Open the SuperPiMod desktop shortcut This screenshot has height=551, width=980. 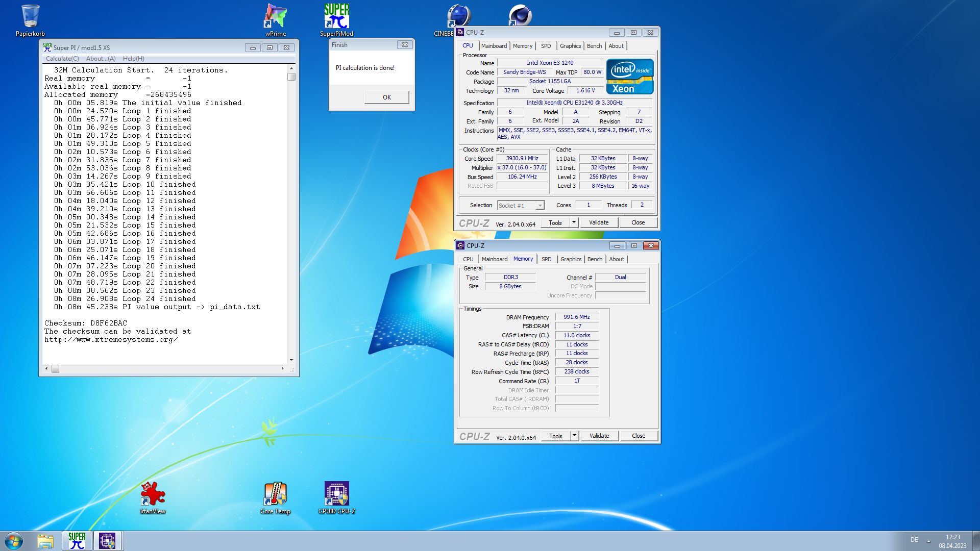(x=336, y=19)
